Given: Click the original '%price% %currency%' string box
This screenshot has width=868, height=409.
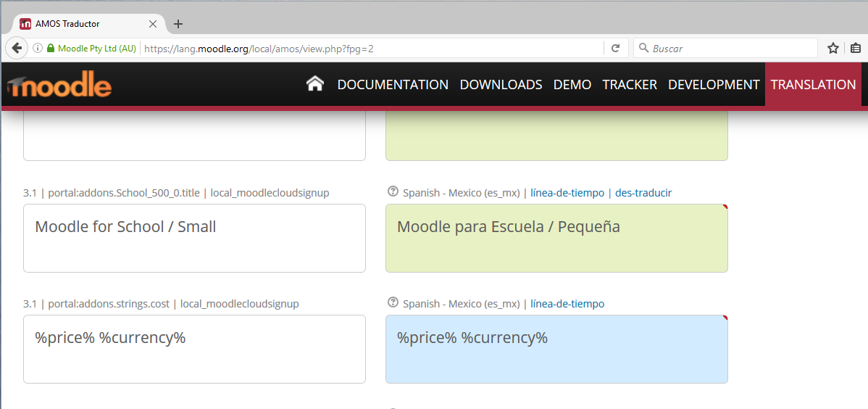Looking at the screenshot, I should pyautogui.click(x=194, y=349).
